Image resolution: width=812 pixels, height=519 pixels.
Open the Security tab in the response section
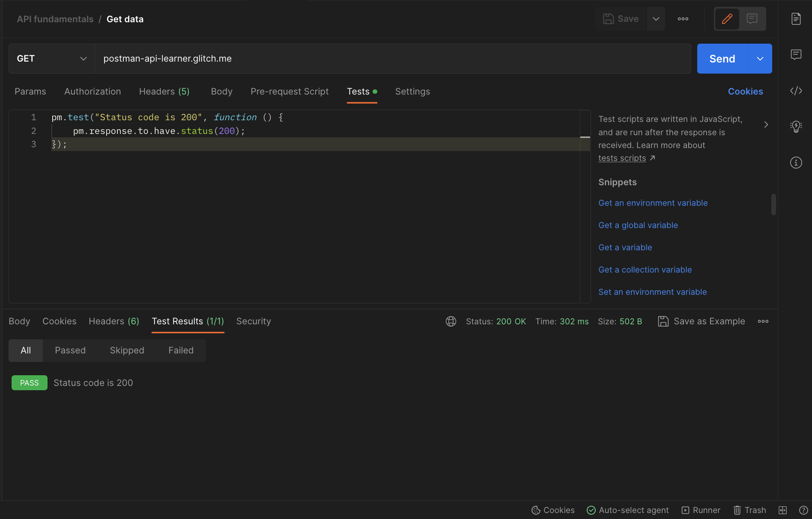253,321
